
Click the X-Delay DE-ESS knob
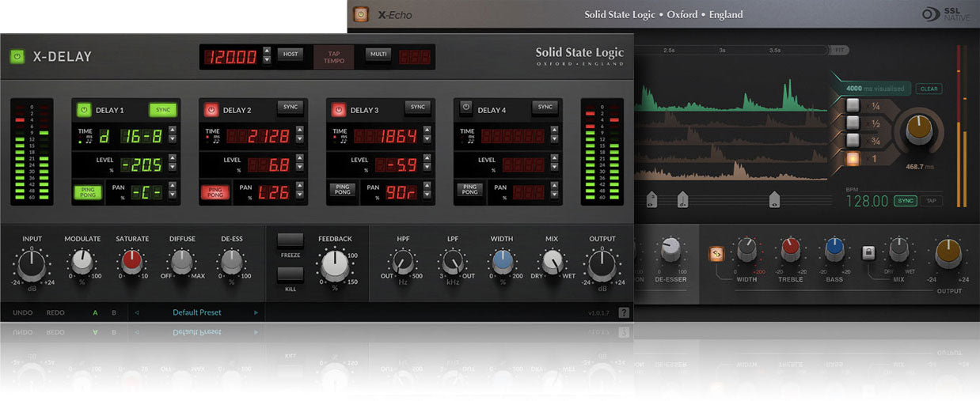231,262
